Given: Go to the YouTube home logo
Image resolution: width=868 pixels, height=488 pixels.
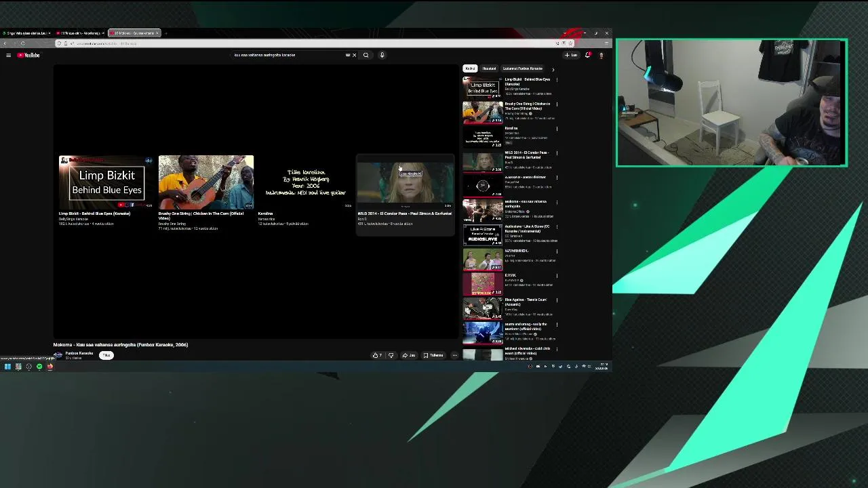Looking at the screenshot, I should coord(28,55).
